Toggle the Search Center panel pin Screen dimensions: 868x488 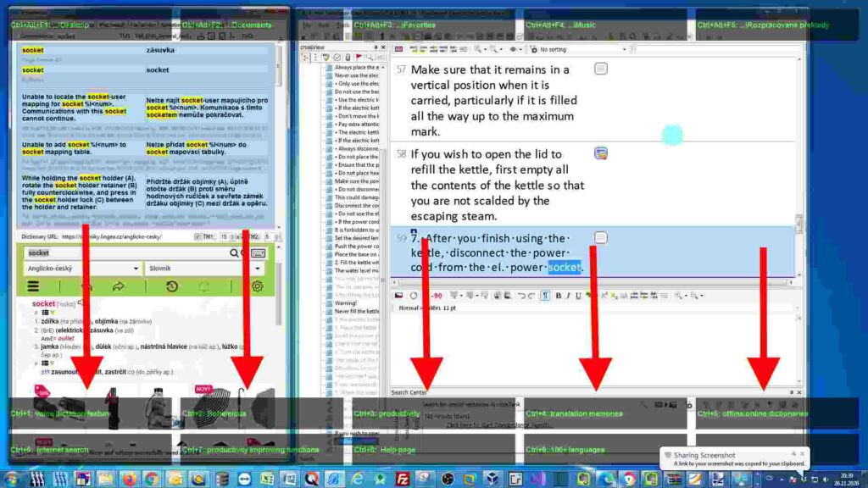(x=792, y=392)
